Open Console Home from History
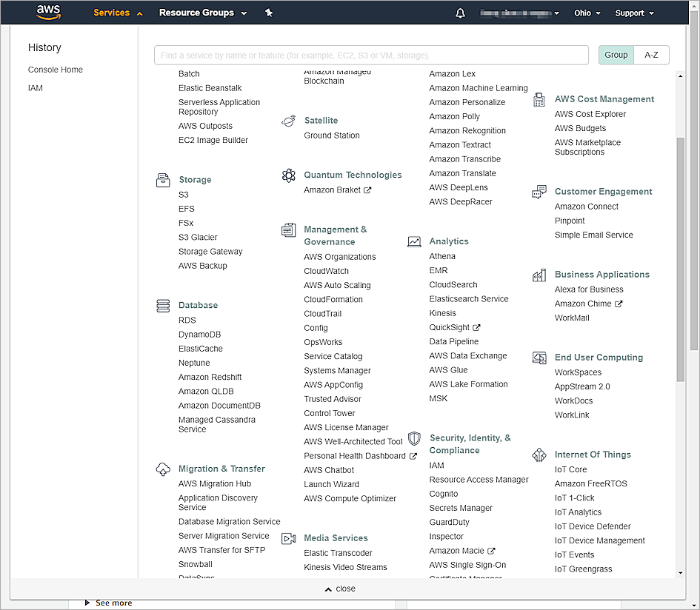This screenshot has width=700, height=610. click(x=56, y=70)
